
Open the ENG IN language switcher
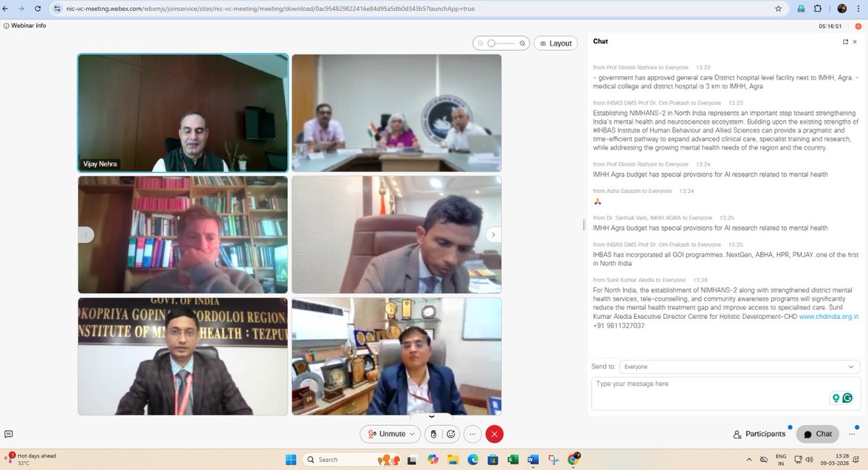780,459
